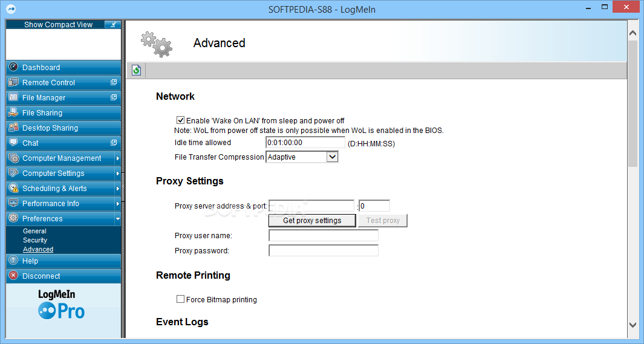Expand Scheduling & Alerts submenu arrow
Screen dimensions: 644x344
(x=117, y=189)
